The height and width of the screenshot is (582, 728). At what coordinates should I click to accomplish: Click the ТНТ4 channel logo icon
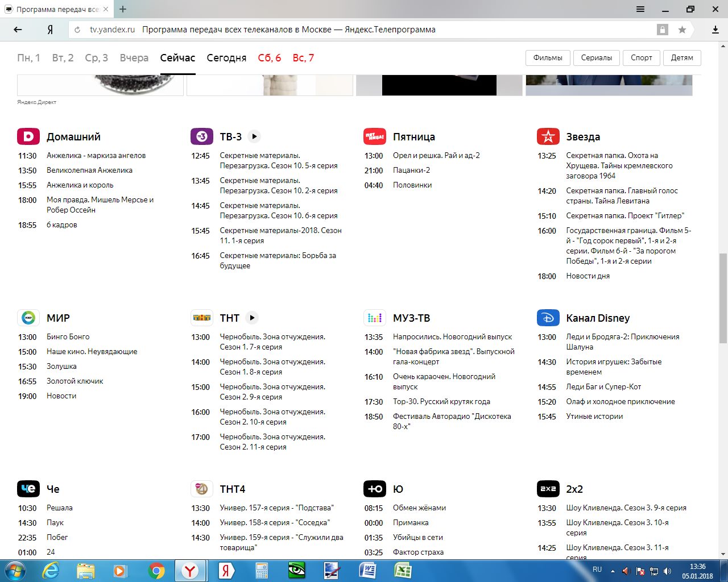(202, 489)
